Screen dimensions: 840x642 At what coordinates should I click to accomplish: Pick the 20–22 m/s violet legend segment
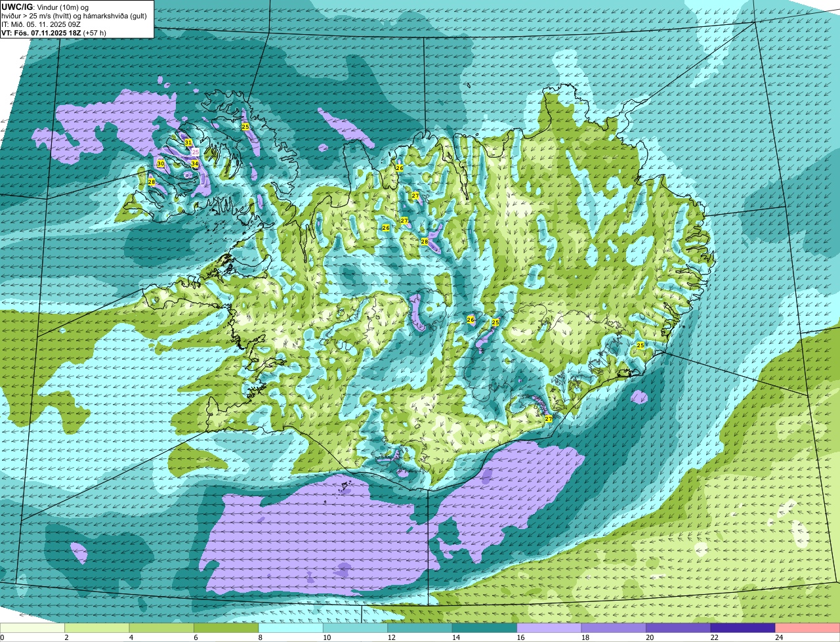(678, 628)
